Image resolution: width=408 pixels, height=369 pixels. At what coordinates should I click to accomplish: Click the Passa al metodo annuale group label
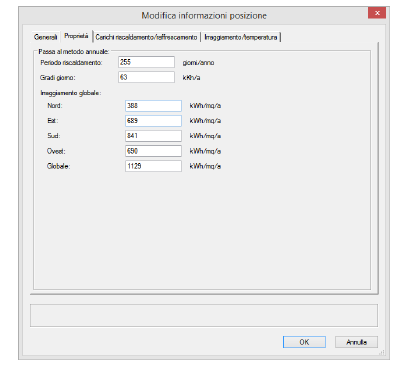tap(74, 52)
